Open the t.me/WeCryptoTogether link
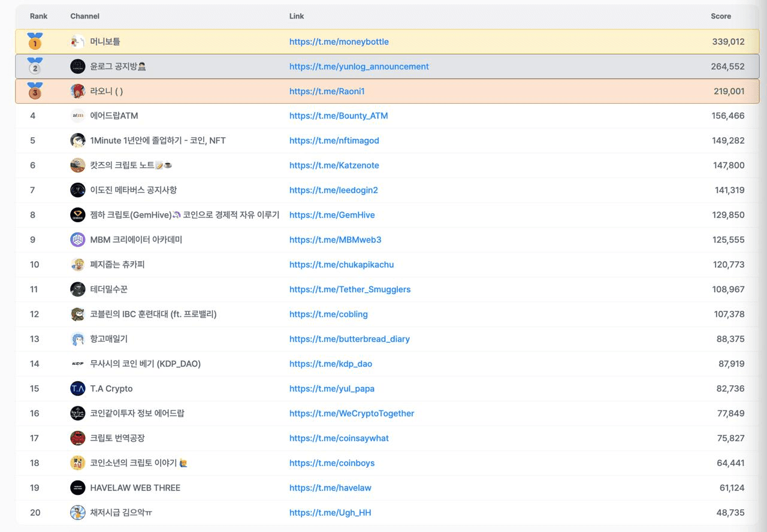Viewport: 767px width, 532px height. point(351,413)
